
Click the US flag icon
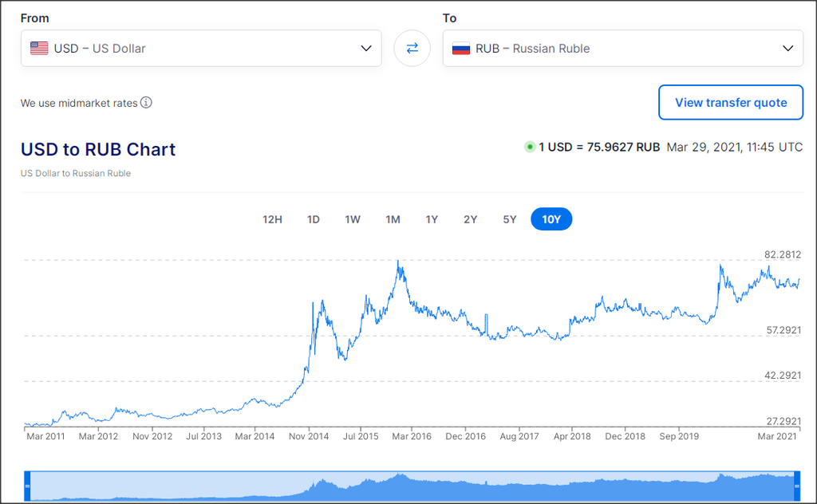click(39, 49)
